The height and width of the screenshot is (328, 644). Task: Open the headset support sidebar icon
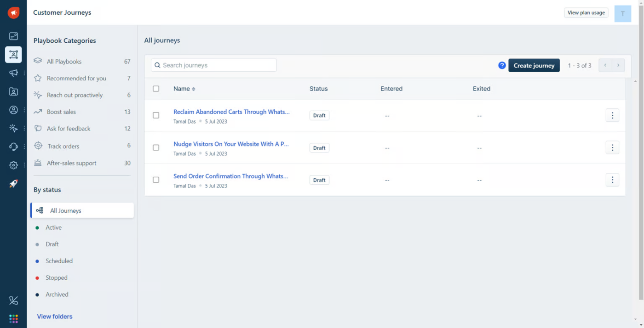pos(13,147)
